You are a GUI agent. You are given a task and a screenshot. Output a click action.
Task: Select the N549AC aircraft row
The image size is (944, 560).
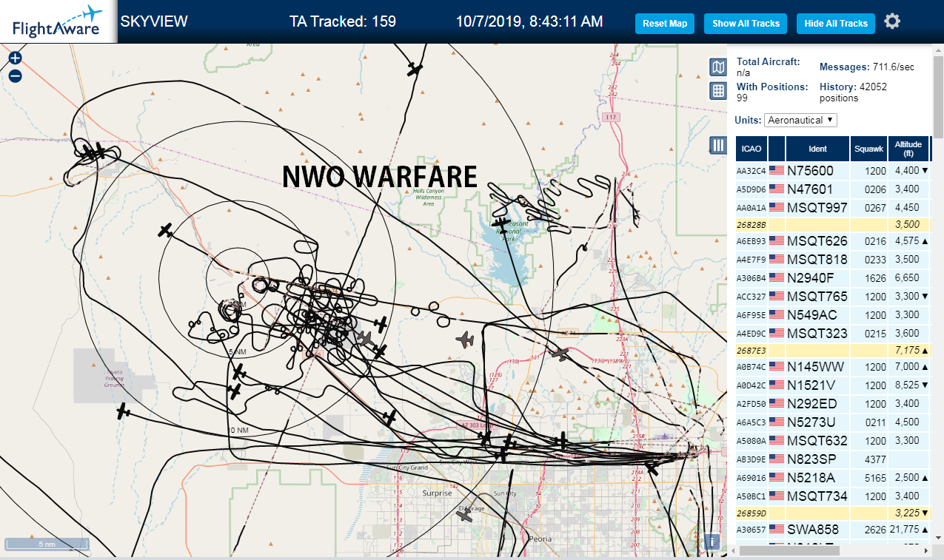tap(833, 314)
